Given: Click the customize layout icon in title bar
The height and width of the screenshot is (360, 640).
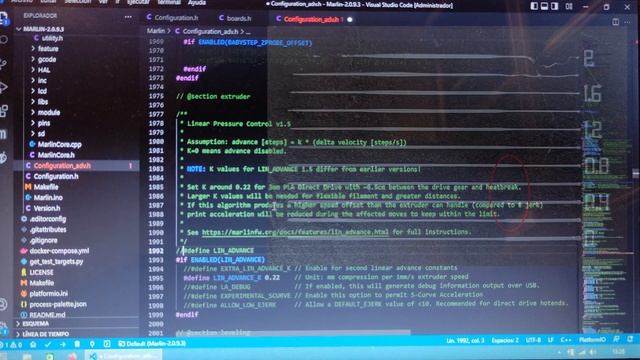Looking at the screenshot, I should (x=569, y=6).
